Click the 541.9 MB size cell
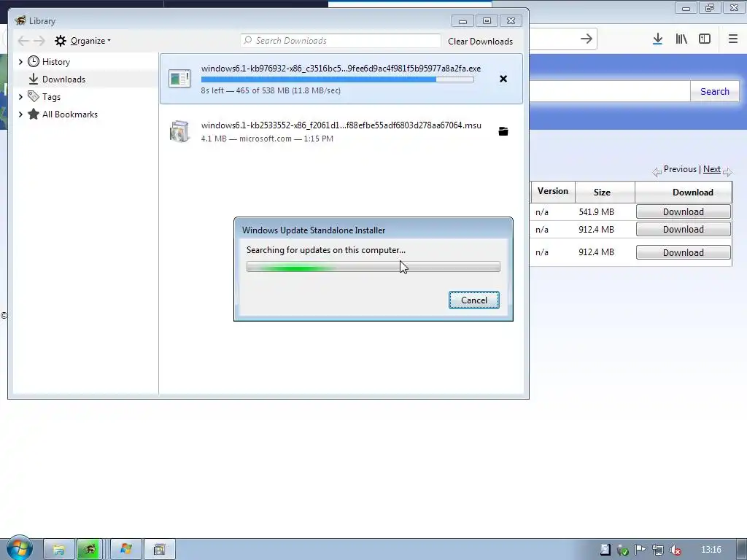Viewport: 747px width, 560px height. coord(597,212)
